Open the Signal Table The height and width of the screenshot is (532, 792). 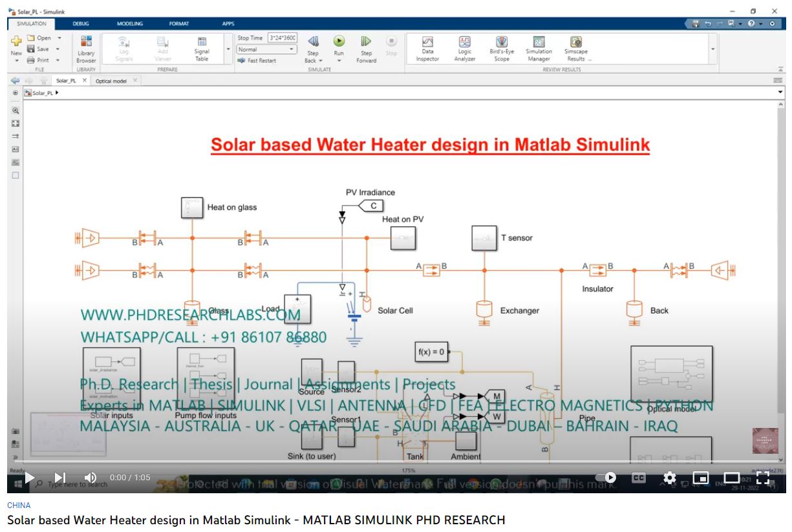202,48
